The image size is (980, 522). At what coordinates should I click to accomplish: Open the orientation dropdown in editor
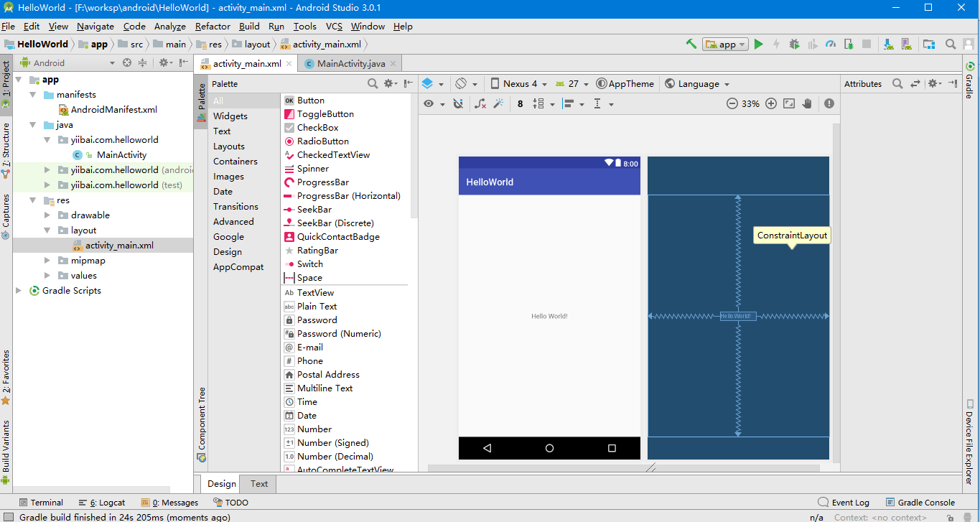click(467, 83)
